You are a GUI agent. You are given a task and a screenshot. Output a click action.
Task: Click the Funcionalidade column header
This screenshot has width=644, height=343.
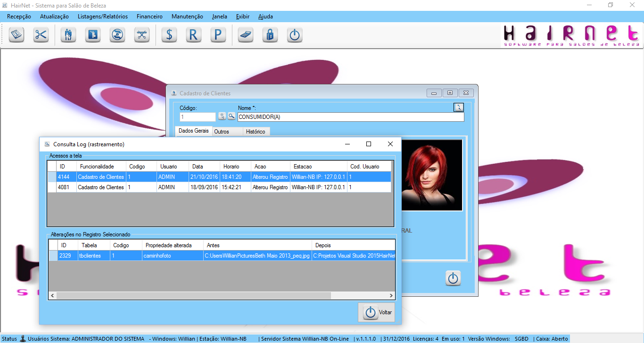pyautogui.click(x=101, y=167)
